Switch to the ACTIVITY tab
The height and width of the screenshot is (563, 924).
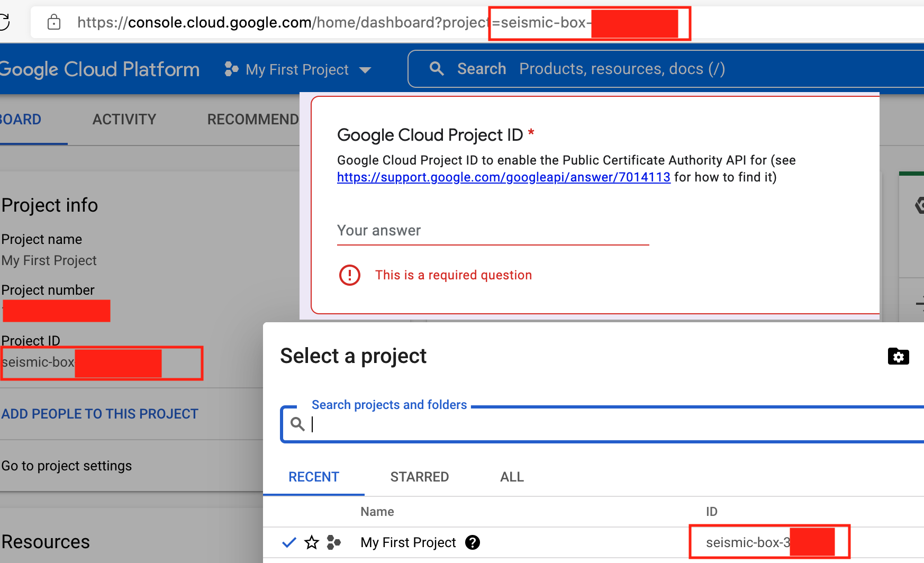tap(124, 120)
